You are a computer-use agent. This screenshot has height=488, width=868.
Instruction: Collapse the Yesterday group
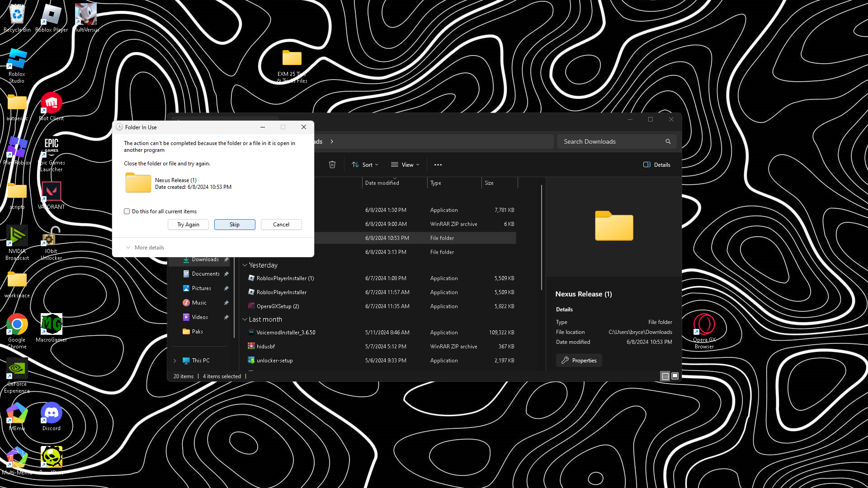coord(245,265)
